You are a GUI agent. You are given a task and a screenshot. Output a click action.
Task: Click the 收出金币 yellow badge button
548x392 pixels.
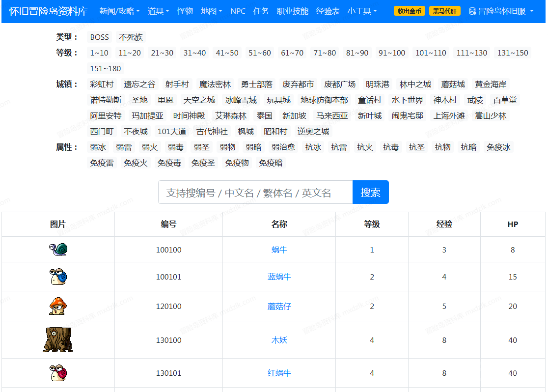409,11
